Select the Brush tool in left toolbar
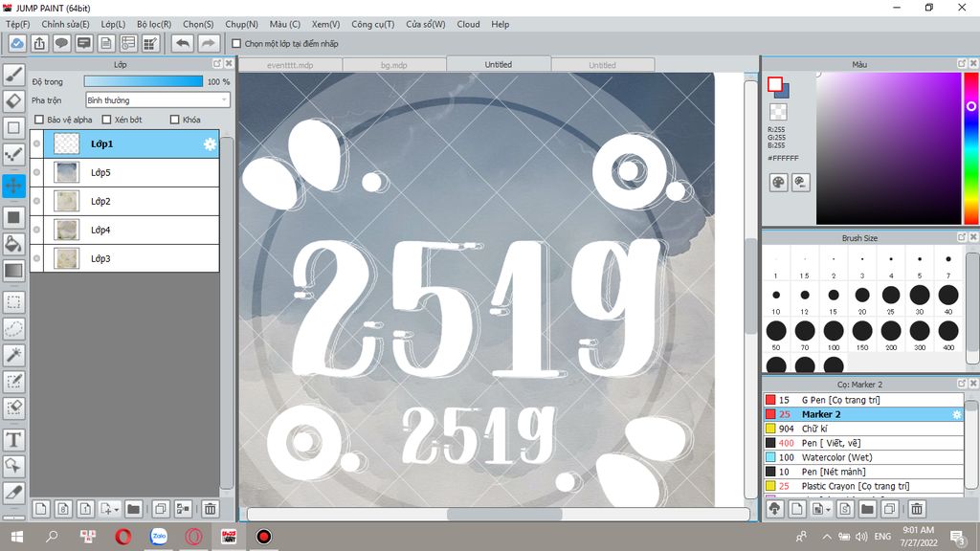Image resolution: width=980 pixels, height=551 pixels. coord(13,75)
